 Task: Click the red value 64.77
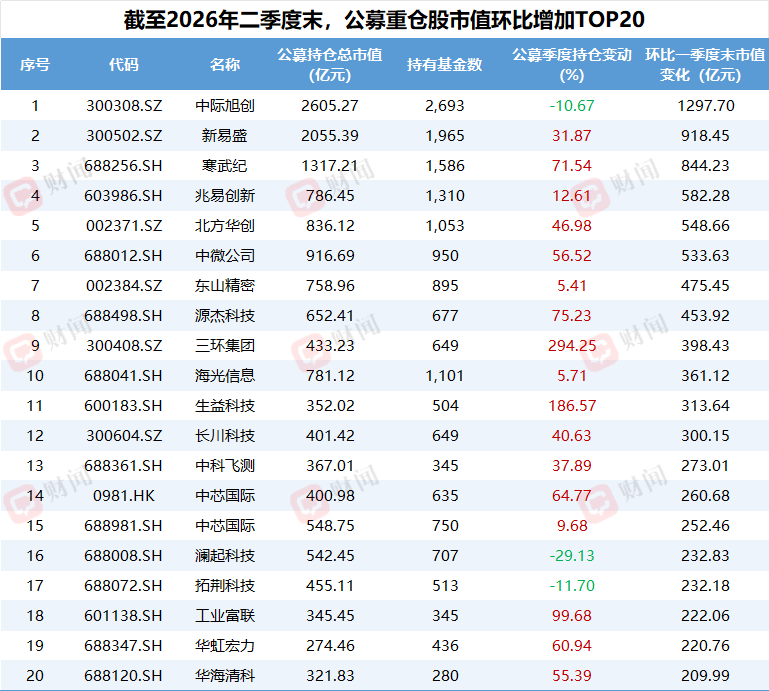572,496
